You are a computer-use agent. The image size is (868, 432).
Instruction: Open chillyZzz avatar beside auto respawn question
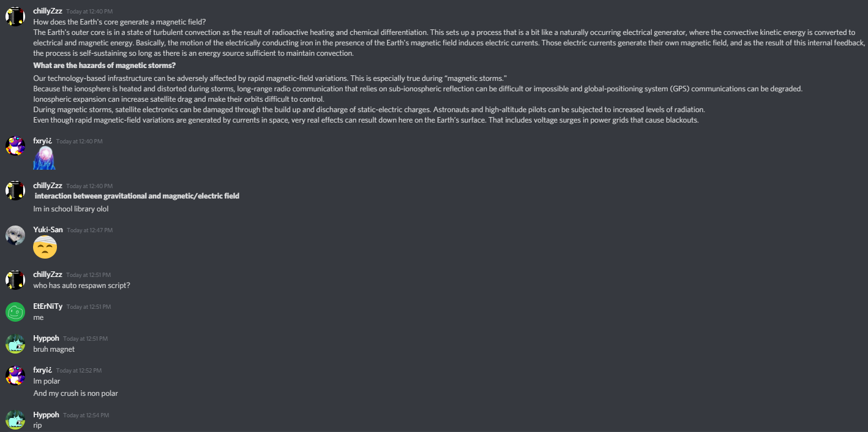15,279
